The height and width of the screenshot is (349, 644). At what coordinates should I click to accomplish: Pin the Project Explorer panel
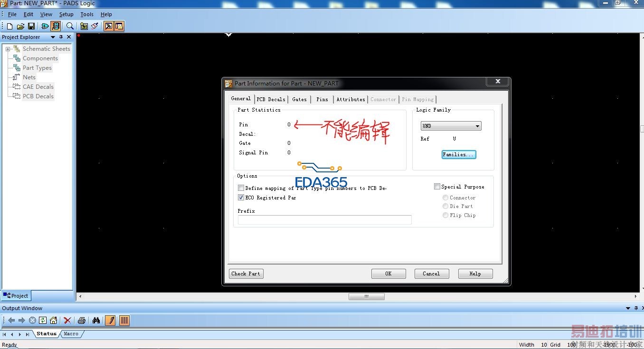tap(61, 37)
